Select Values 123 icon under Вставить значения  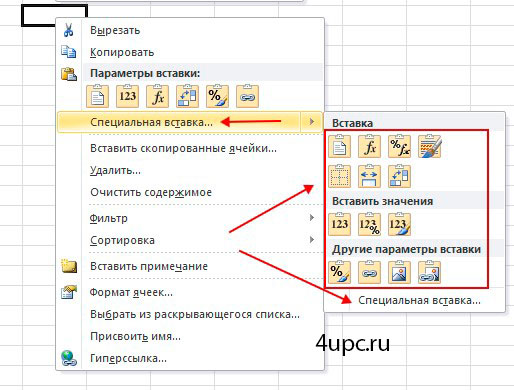339,224
